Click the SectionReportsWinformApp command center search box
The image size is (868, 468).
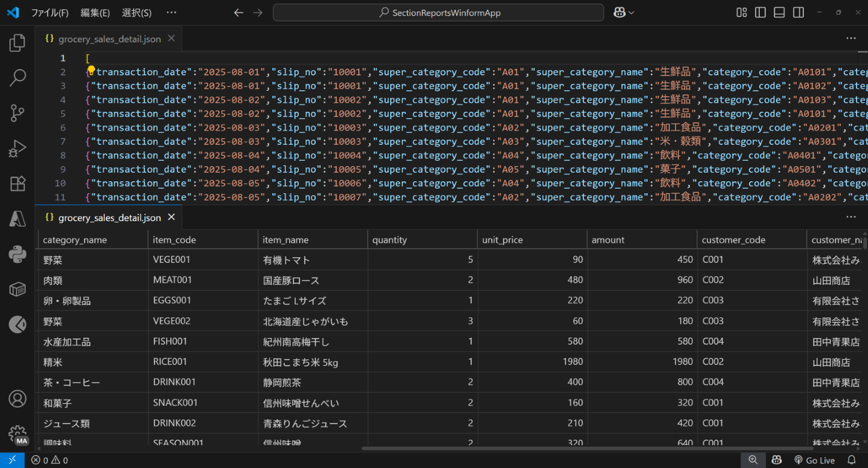[x=438, y=13]
